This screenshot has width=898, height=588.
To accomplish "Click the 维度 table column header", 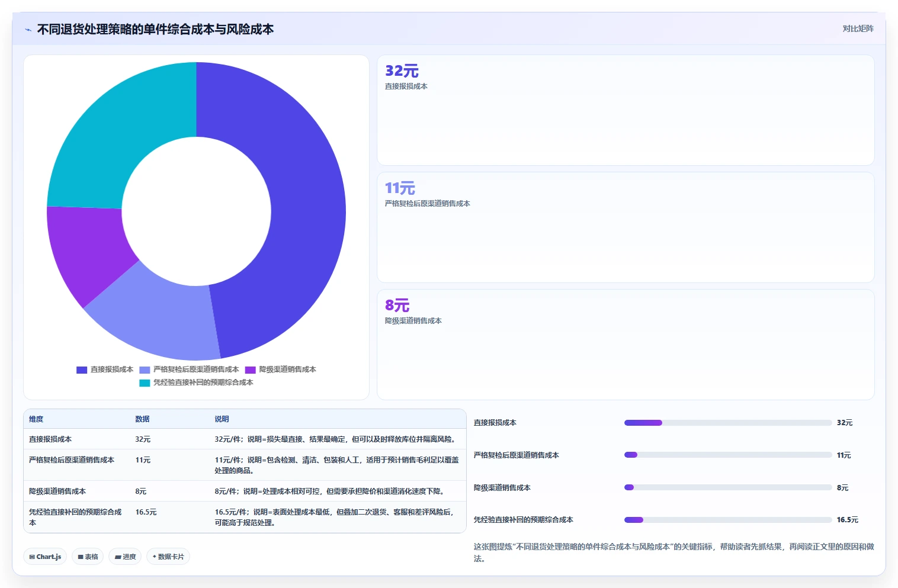I will tap(36, 419).
